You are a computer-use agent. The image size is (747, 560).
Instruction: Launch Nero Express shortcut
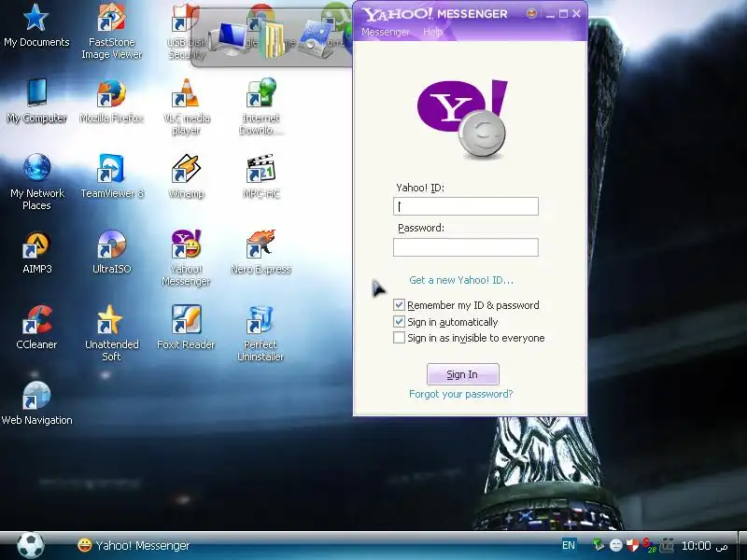point(261,252)
